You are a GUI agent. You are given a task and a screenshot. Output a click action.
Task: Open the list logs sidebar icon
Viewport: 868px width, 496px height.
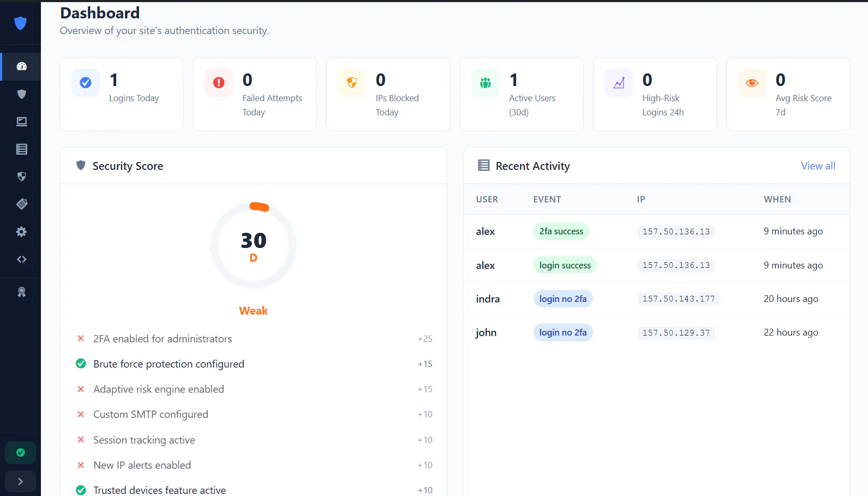(x=22, y=149)
